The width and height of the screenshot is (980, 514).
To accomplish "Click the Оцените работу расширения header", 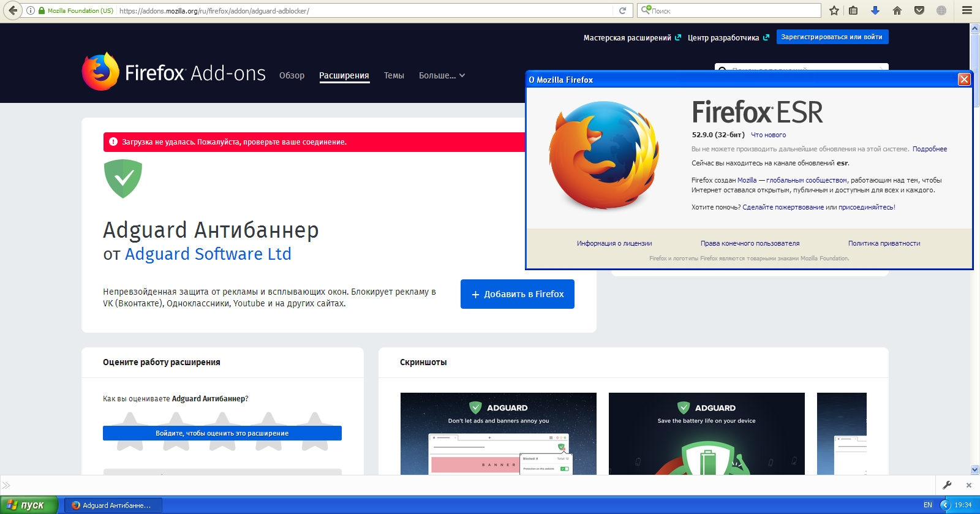I will pos(162,362).
